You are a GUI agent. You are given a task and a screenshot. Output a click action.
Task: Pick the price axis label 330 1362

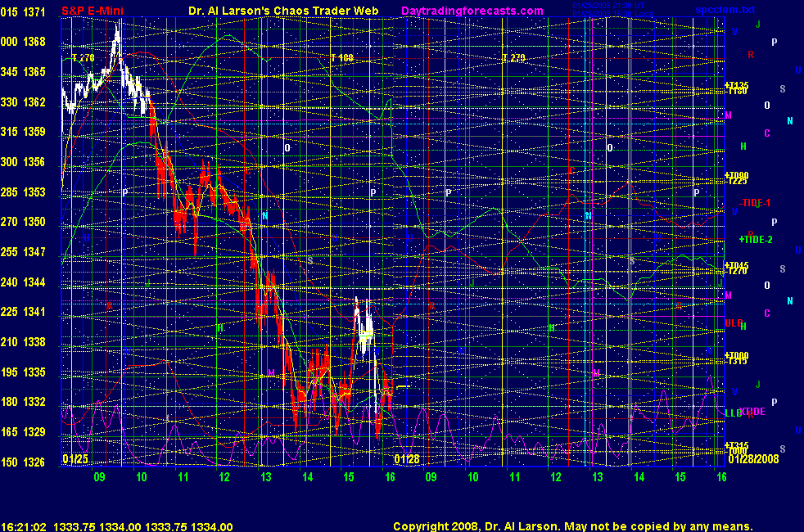click(23, 102)
